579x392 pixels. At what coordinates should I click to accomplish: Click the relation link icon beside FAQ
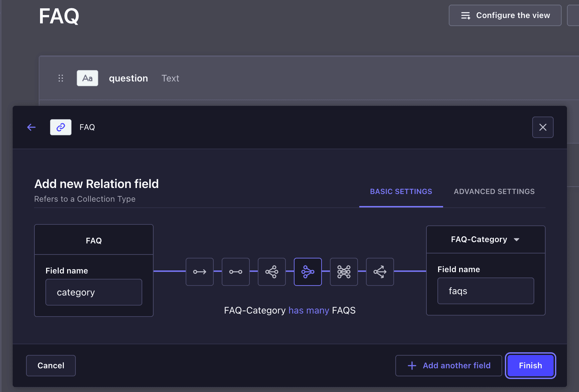pyautogui.click(x=61, y=127)
